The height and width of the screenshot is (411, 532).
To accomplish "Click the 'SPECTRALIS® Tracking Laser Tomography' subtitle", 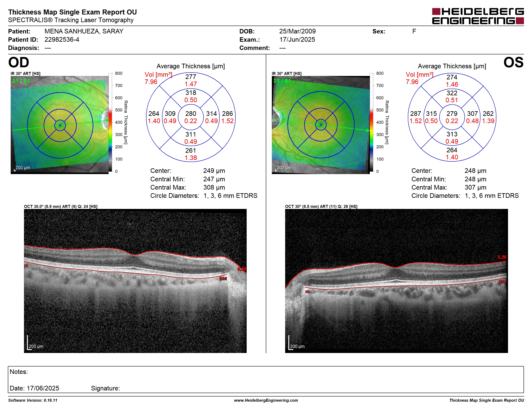I will click(71, 20).
